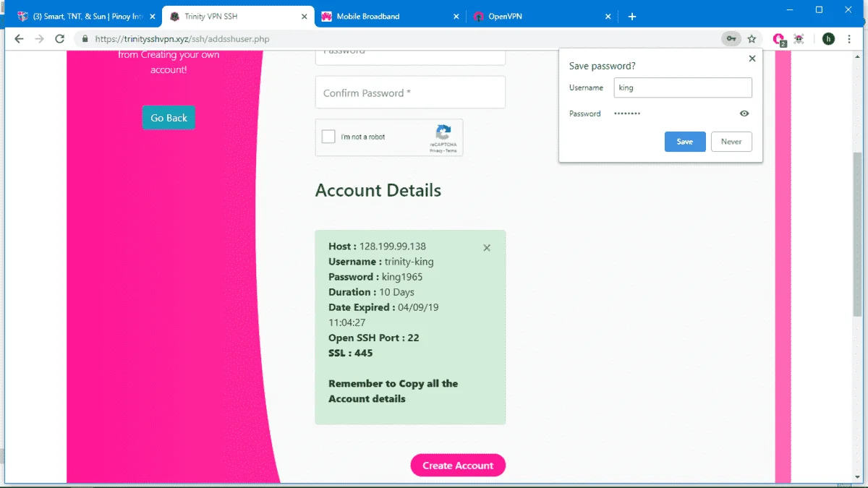Click the page vertical scrollbar thumb
868x488 pixels.
pos(858,234)
